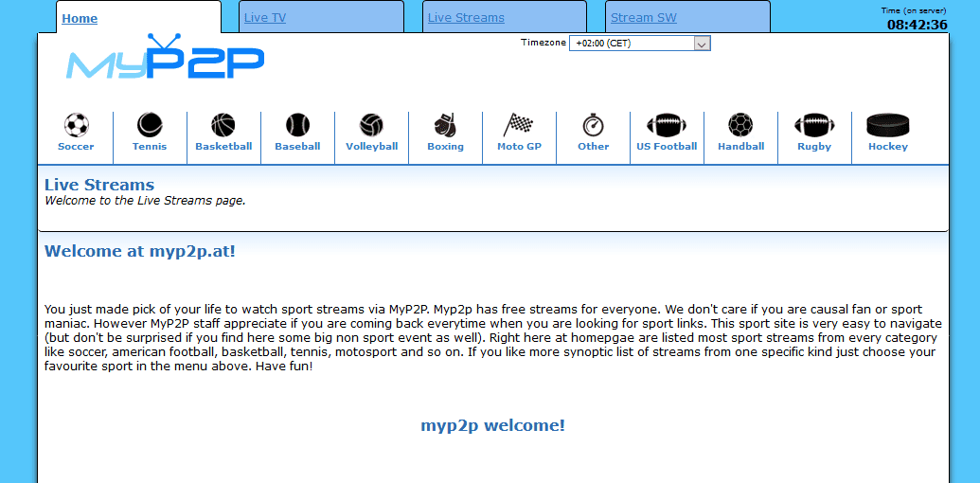Switch to the Home tab
The height and width of the screenshot is (483, 980).
80,18
